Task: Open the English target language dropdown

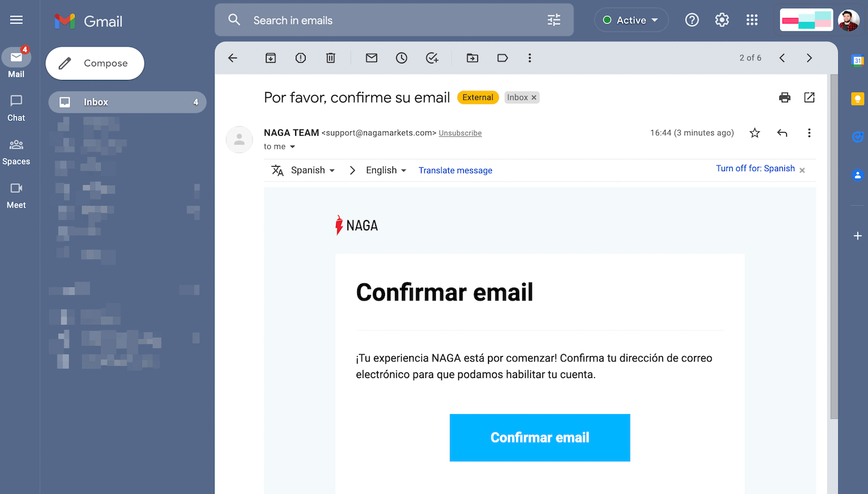Action: pos(386,170)
